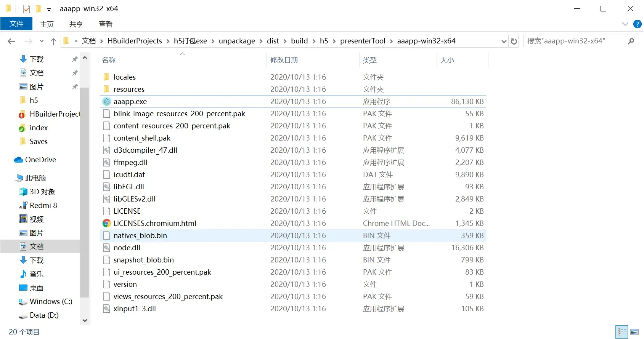Click the properties icon in quick access toolbar
644x339 pixels.
(26, 9)
